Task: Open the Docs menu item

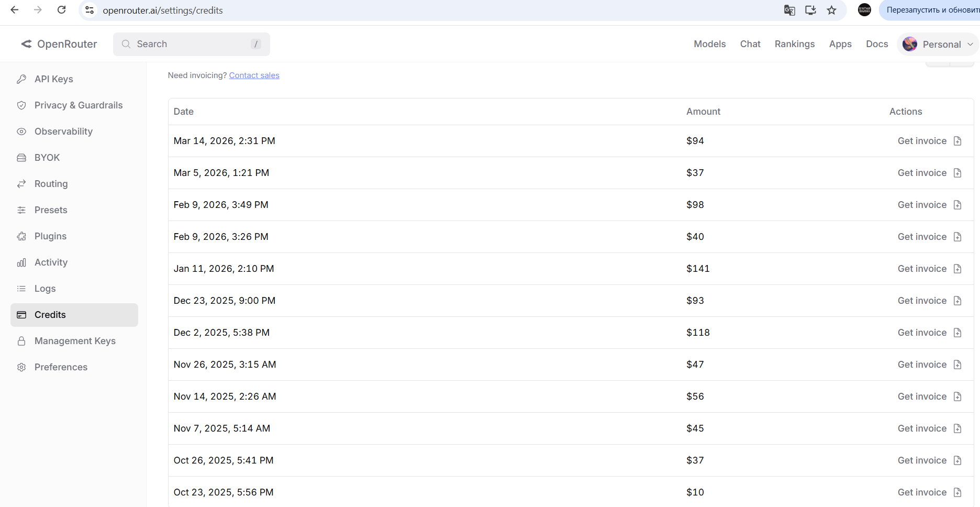Action: [x=877, y=44]
